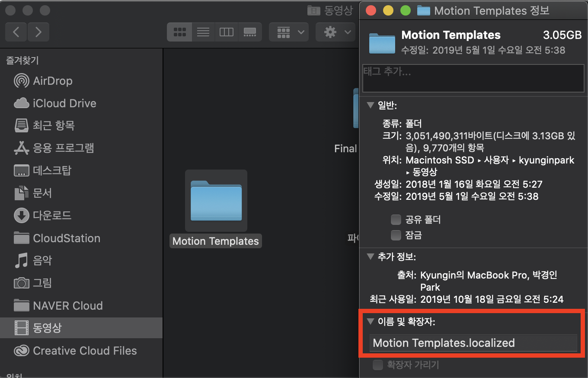This screenshot has width=588, height=378.
Task: Switch Finder to list view
Action: tap(203, 32)
